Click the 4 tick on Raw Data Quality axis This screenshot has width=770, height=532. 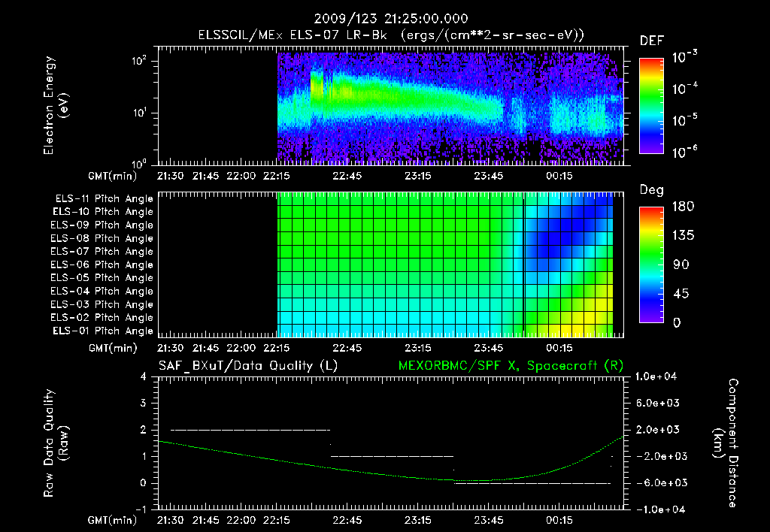tap(144, 376)
